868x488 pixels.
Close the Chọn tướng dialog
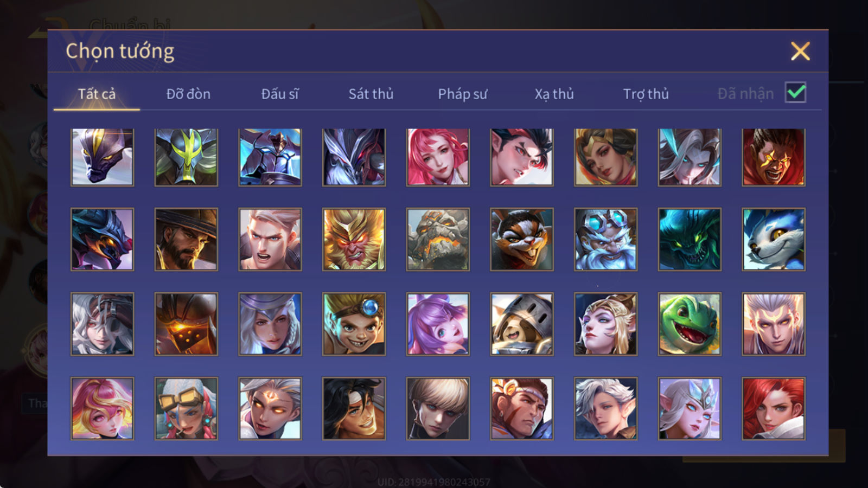tap(800, 52)
